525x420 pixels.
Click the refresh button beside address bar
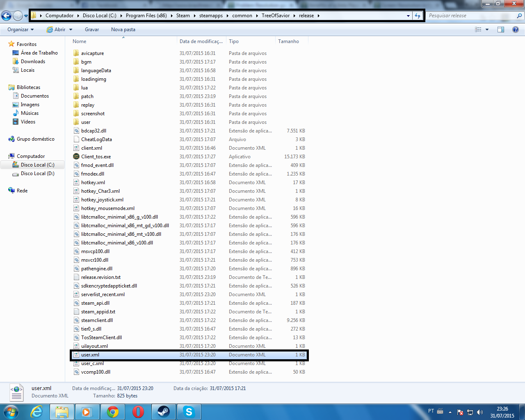pyautogui.click(x=418, y=16)
